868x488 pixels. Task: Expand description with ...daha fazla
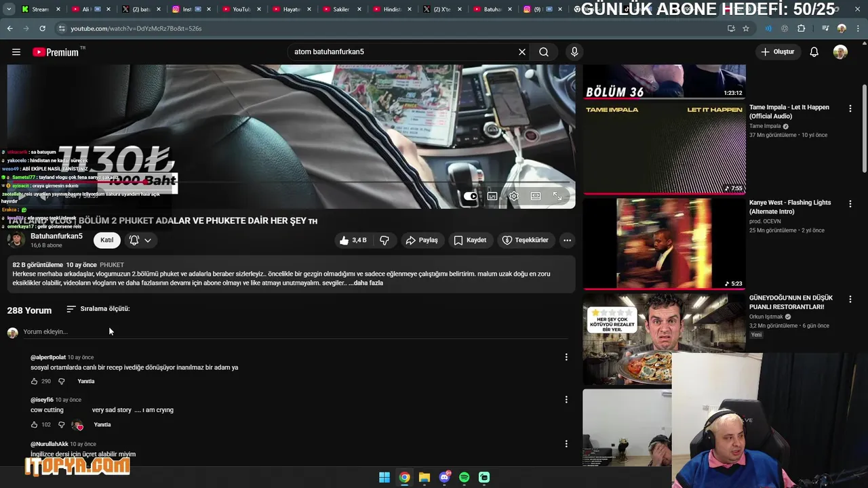(366, 283)
